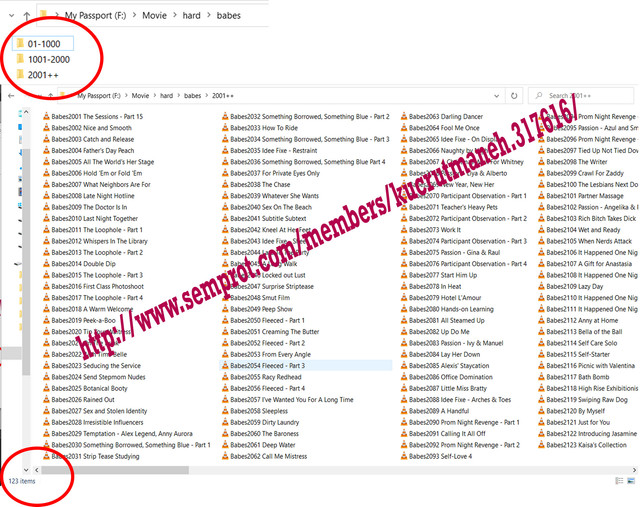Select file Babes2001 The Sessions - Part 15
The image size is (640, 507).
[x=93, y=116]
